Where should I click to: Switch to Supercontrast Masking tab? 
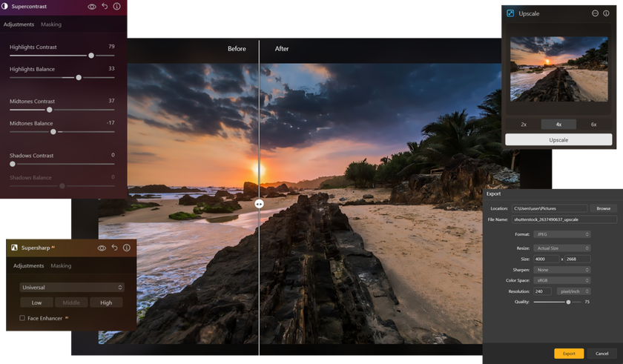click(x=51, y=24)
